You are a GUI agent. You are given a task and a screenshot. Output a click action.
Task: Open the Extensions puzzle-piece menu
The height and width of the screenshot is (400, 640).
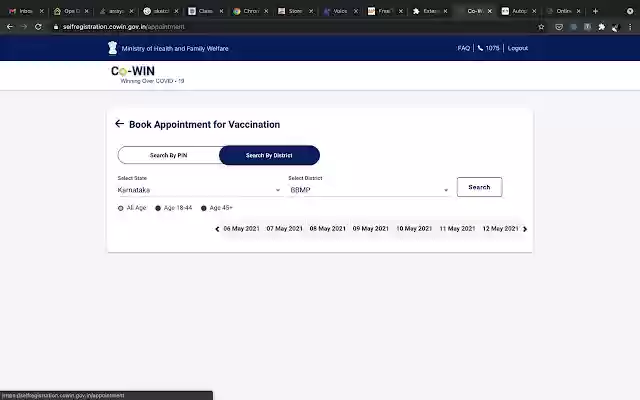click(601, 27)
